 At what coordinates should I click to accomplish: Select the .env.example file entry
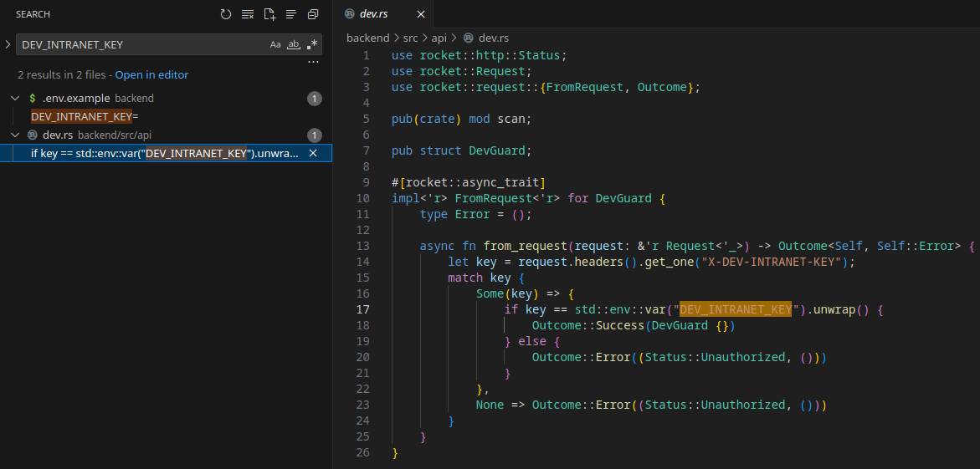click(166, 99)
